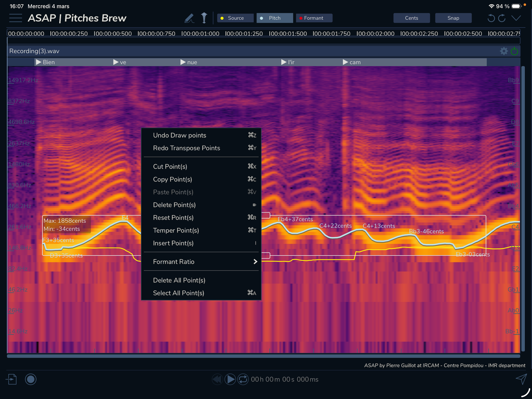Image resolution: width=532 pixels, height=399 pixels.
Task: Toggle the Formant curve display
Action: click(314, 18)
